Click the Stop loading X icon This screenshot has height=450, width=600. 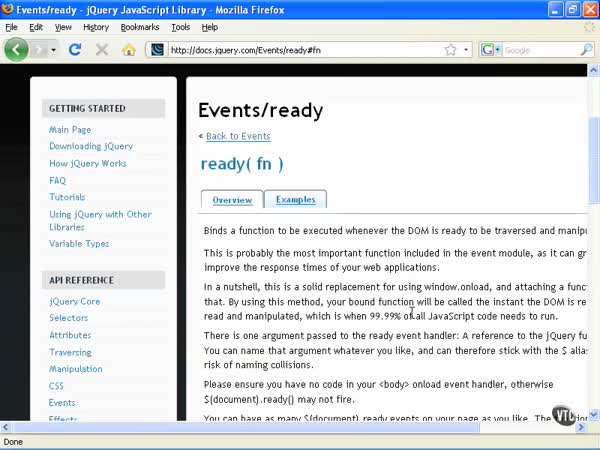pyautogui.click(x=102, y=49)
